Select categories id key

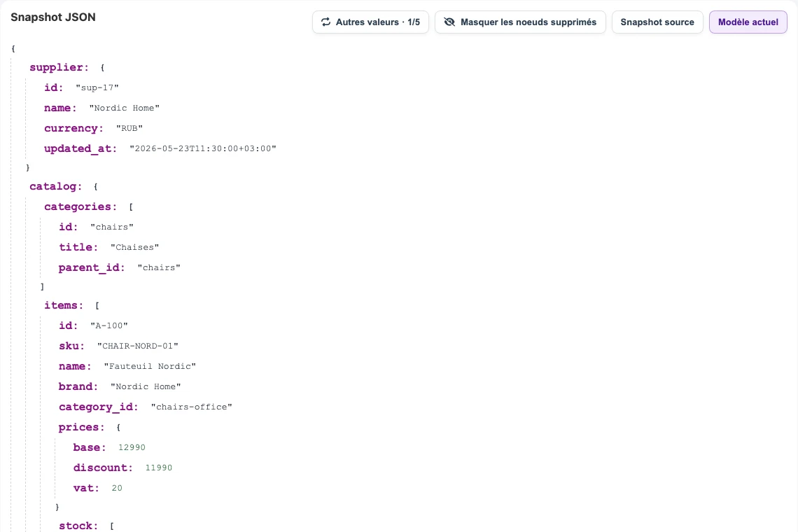(x=68, y=227)
